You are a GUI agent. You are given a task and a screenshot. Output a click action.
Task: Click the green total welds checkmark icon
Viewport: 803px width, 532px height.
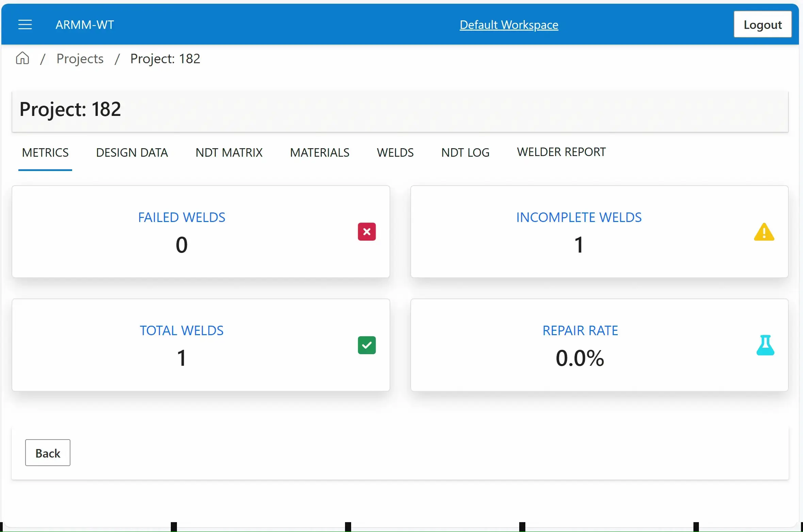point(366,345)
